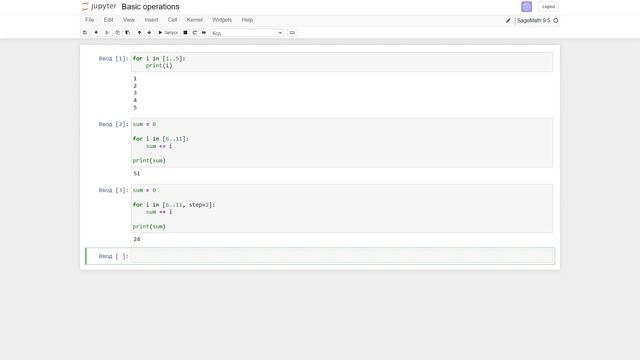Image resolution: width=640 pixels, height=360 pixels.
Task: Click the Jupyter logo
Action: [x=99, y=7]
